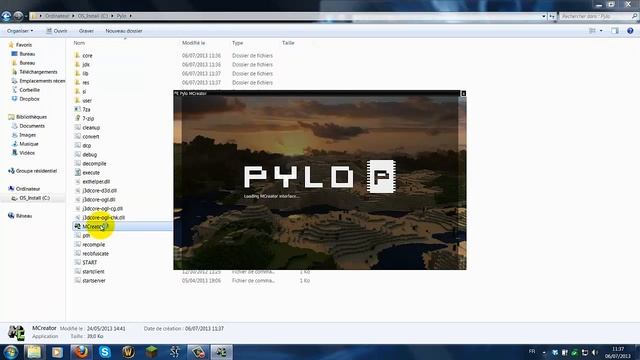Select the jdk folder icon

(78, 64)
